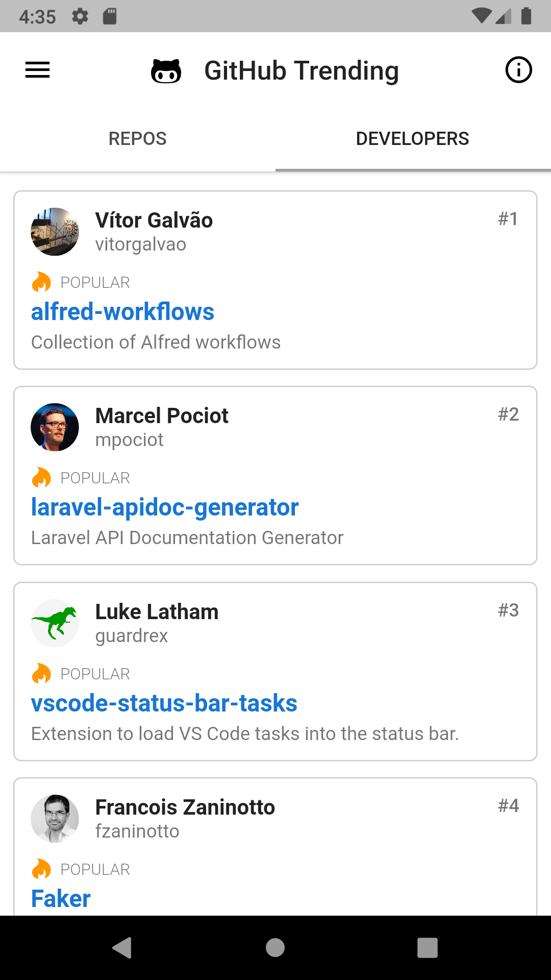The height and width of the screenshot is (980, 551).
Task: Tap Luke Latham's green dinosaur avatar
Action: click(x=55, y=623)
